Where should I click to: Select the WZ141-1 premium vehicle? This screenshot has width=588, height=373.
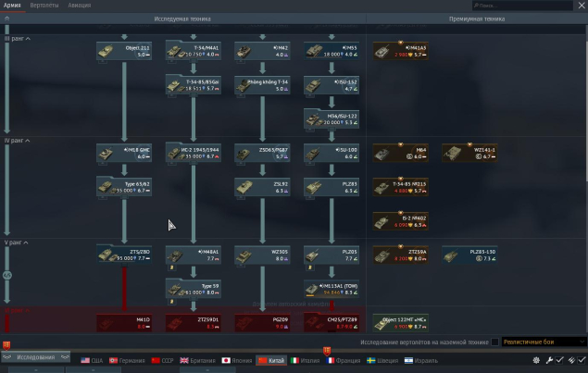469,153
